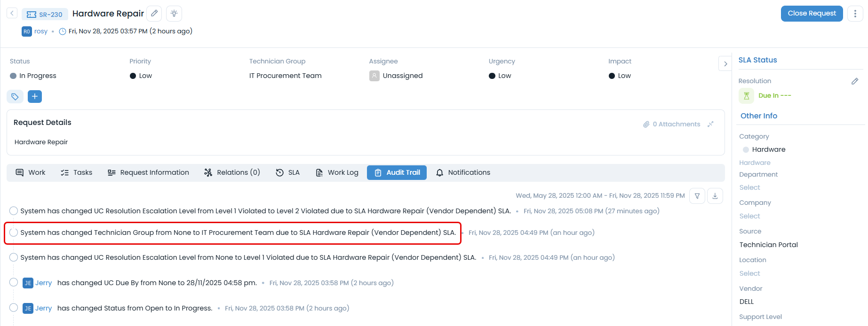The height and width of the screenshot is (326, 868).
Task: Download the audit trail log
Action: tap(715, 196)
